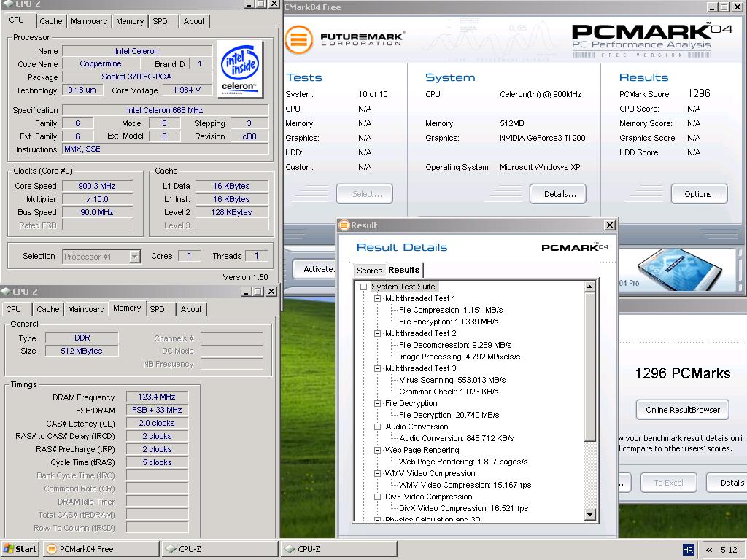Viewport: 747px width, 560px height.
Task: Expand hidden tray icons chevron
Action: 709,550
